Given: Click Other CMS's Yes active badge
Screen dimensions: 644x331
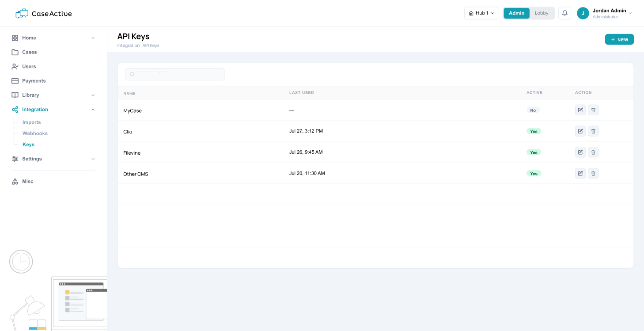Looking at the screenshot, I should (534, 174).
